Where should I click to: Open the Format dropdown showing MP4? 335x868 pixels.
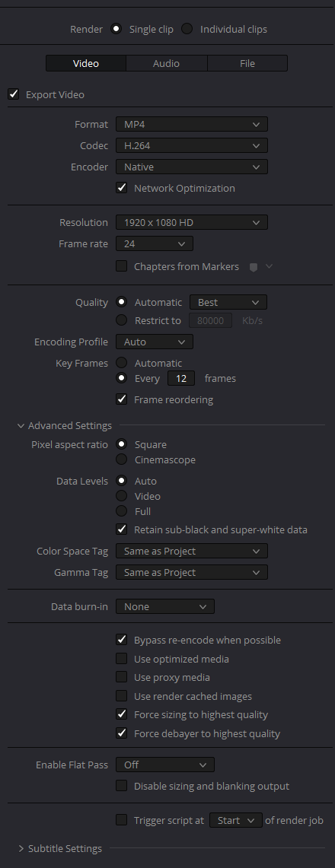click(192, 124)
